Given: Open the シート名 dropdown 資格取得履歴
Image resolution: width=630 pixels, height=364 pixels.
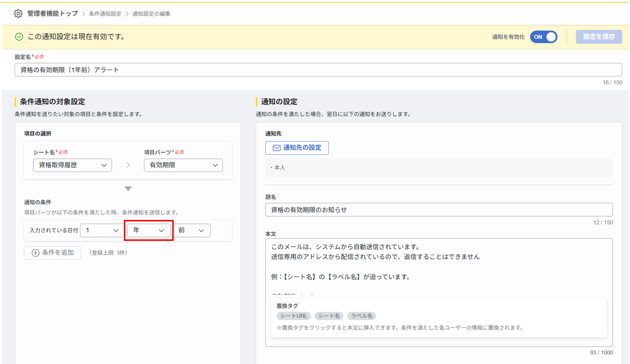Looking at the screenshot, I should tap(72, 165).
